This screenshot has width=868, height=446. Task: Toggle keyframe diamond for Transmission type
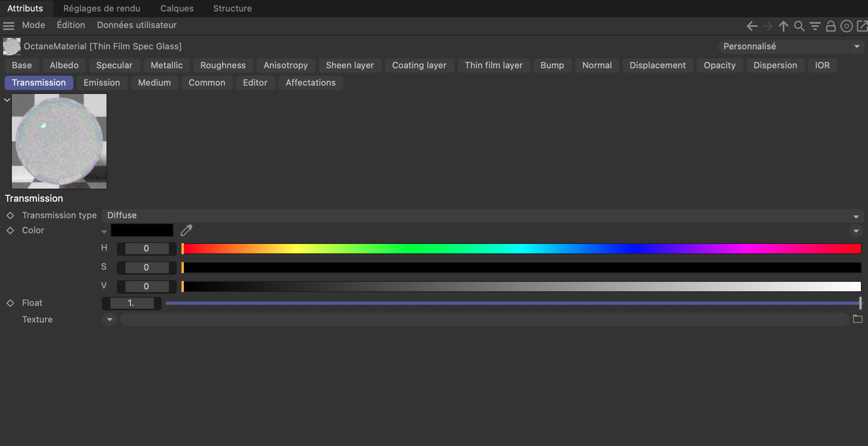point(10,215)
